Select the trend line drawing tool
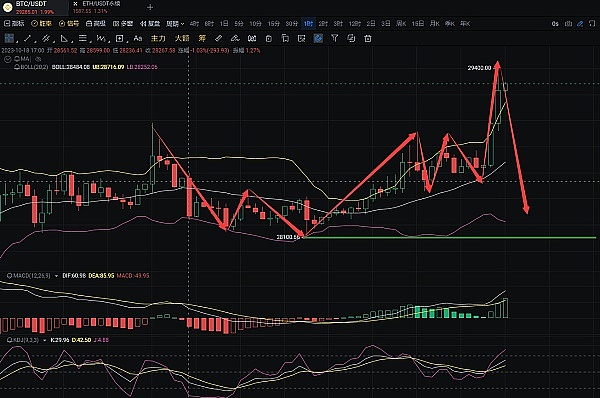600x398 pixels. 28,38
